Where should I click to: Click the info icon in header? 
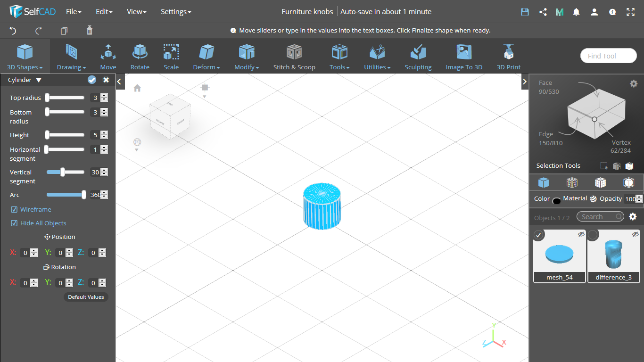tap(612, 12)
